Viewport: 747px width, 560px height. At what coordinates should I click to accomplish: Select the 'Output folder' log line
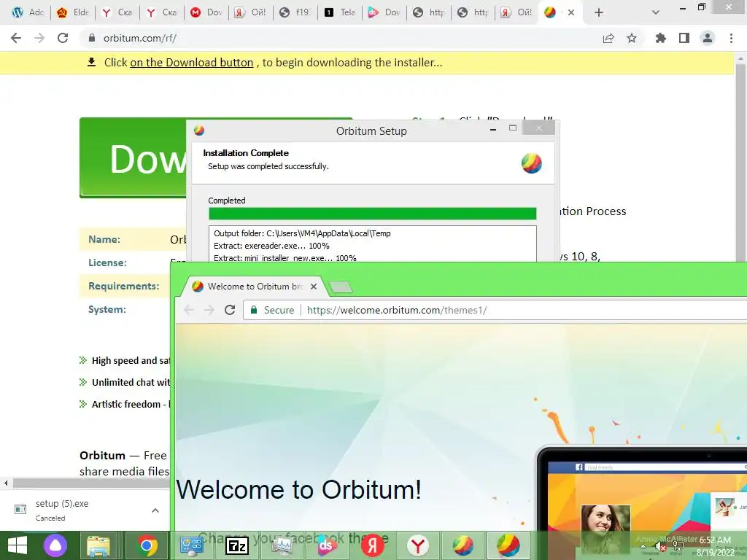pos(302,233)
